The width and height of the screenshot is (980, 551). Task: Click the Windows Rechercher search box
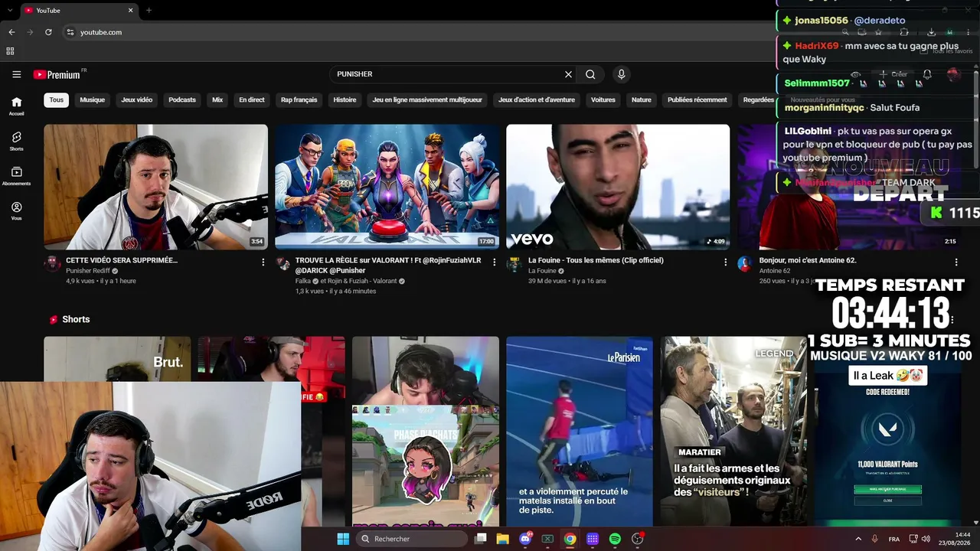[x=412, y=539]
